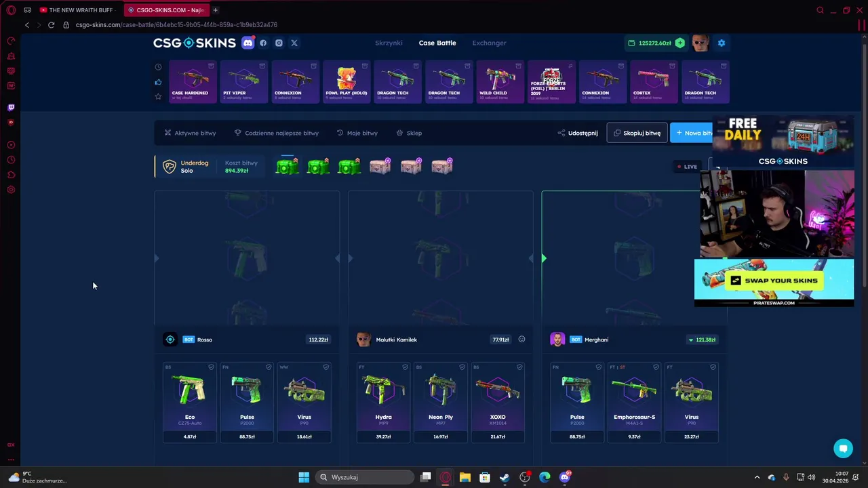
Task: Switch to THE NEW WRAITH BUFF browser tab
Action: (77, 10)
